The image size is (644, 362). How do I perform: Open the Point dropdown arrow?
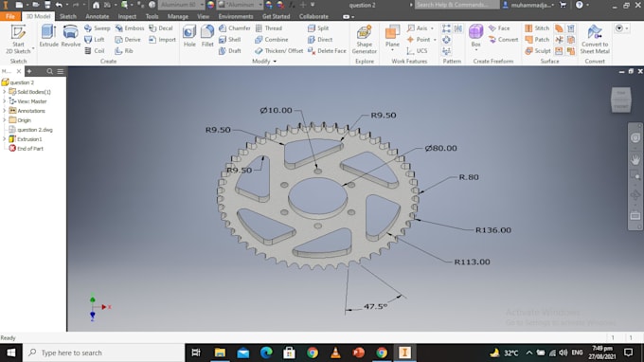pos(435,40)
